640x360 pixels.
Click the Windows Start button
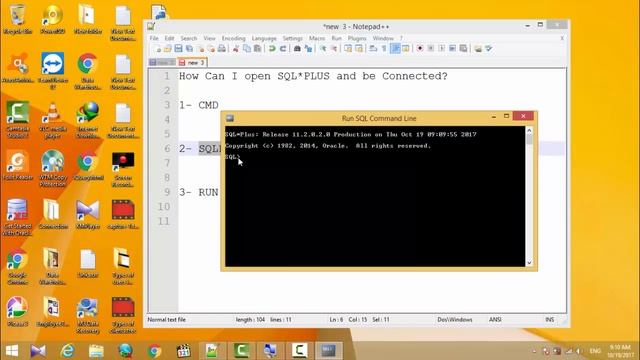[x=12, y=351]
